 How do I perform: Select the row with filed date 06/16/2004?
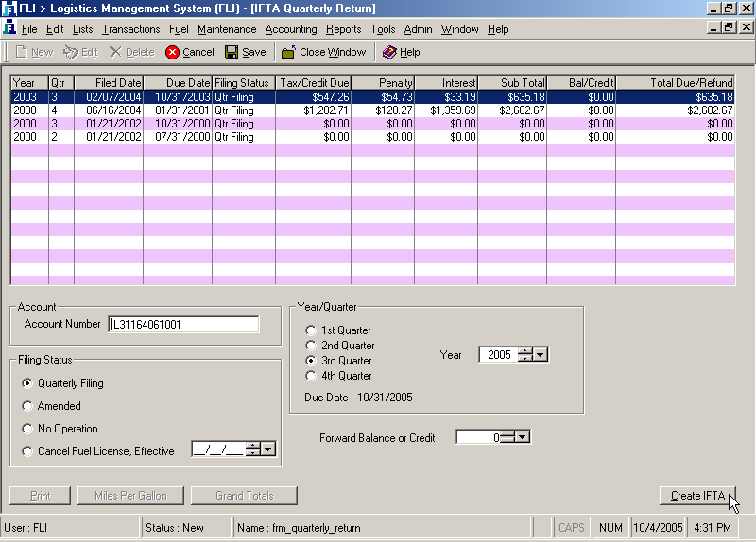[372, 110]
